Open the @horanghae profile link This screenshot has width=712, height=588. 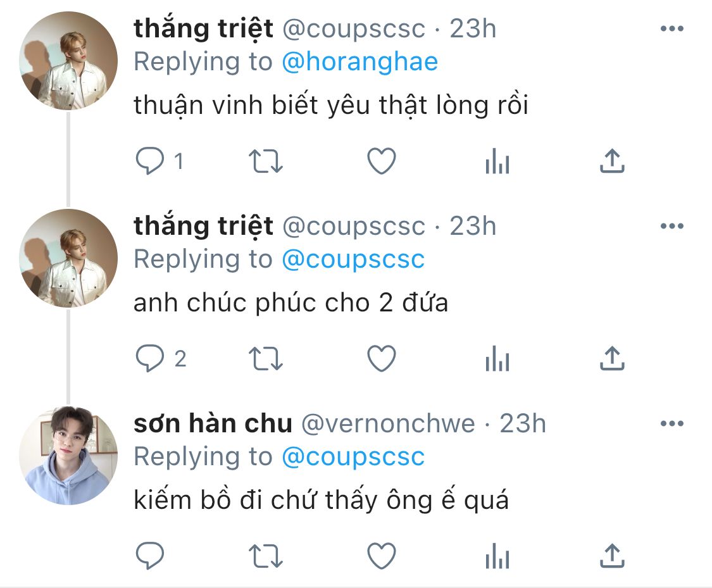pos(359,62)
